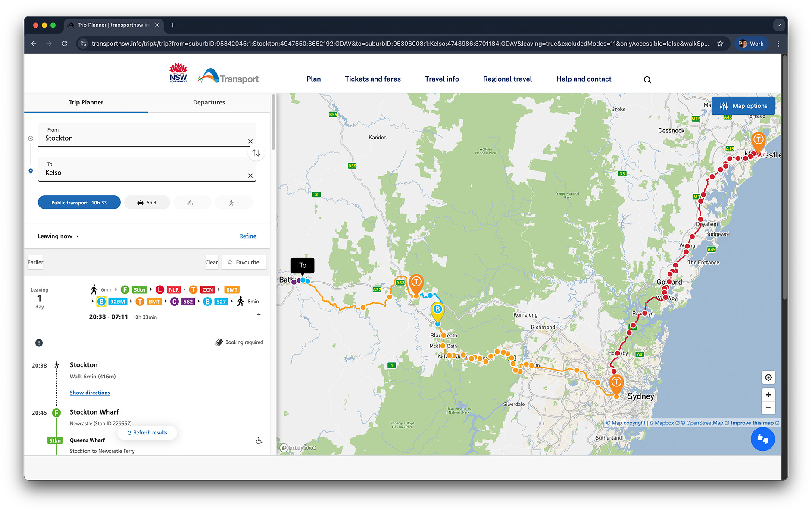Click the 527 bus route badge
812x512 pixels.
coord(222,302)
